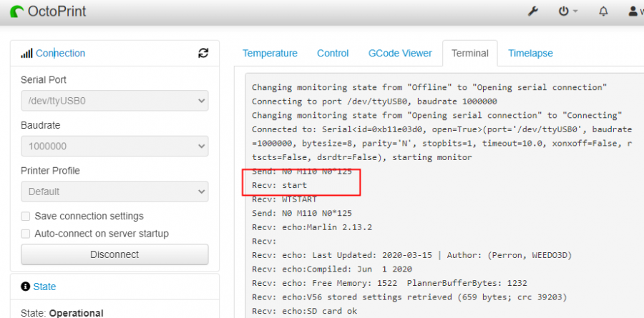This screenshot has height=318, width=644.
Task: Click the Disconnect button
Action: 114,254
